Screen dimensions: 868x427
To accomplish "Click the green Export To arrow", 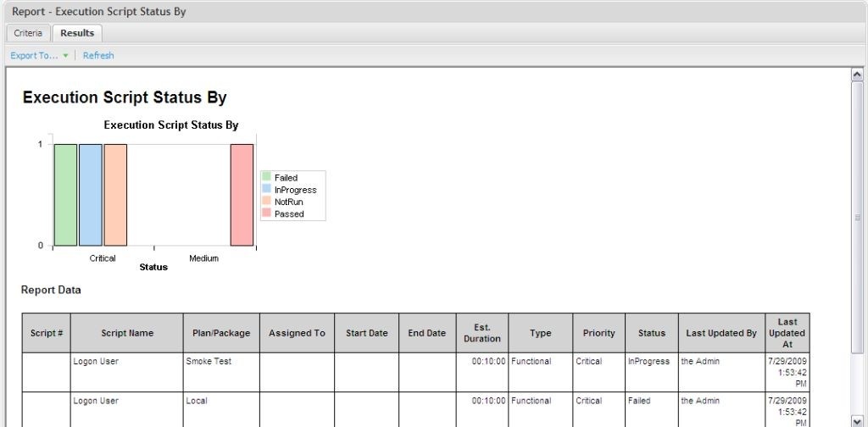I will click(65, 56).
